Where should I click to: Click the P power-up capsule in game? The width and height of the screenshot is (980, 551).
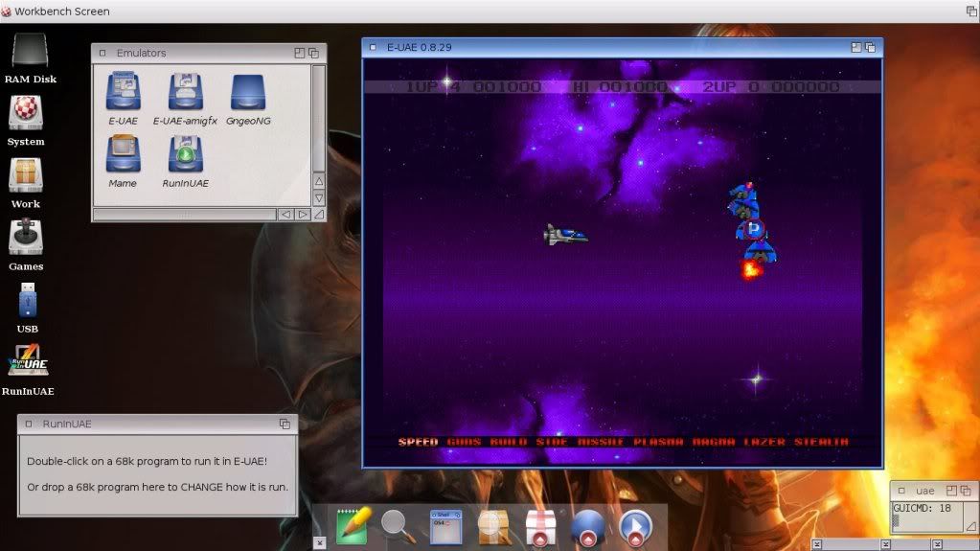754,228
